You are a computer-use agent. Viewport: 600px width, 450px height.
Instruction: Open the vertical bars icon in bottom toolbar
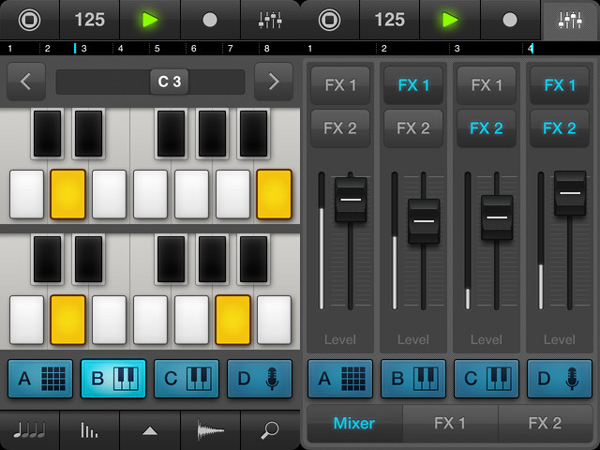(x=89, y=430)
